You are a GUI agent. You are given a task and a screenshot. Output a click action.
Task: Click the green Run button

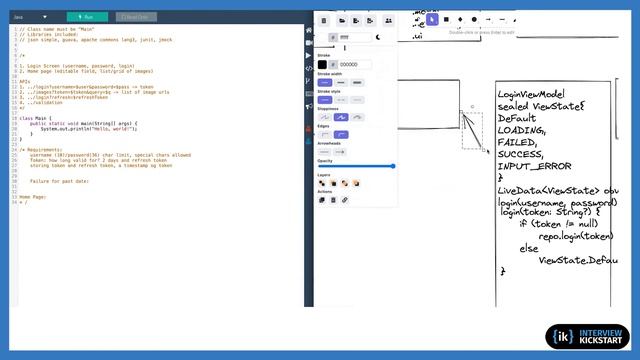click(87, 17)
